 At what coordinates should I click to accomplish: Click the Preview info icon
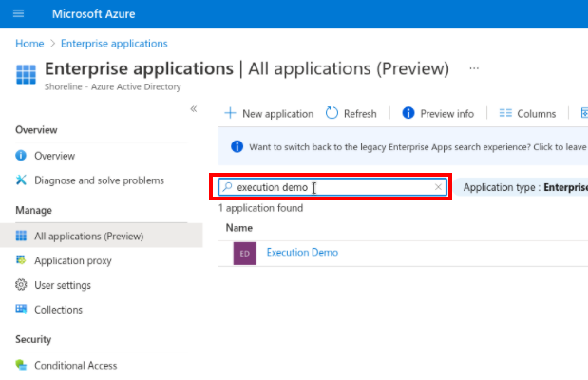point(408,113)
